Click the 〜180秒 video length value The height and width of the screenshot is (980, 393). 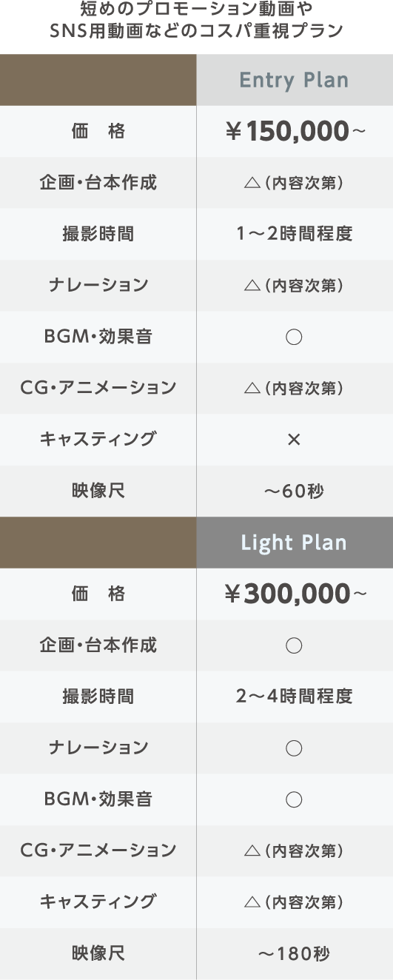294,953
